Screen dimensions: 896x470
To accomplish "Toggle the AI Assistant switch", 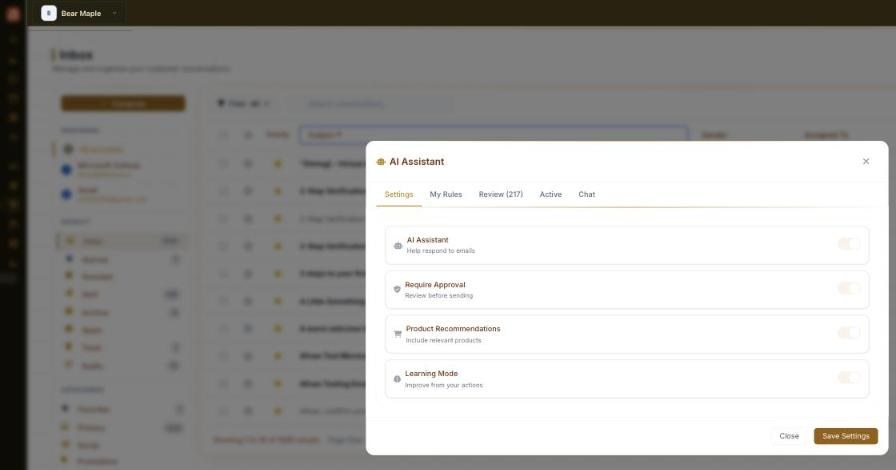I will click(849, 244).
